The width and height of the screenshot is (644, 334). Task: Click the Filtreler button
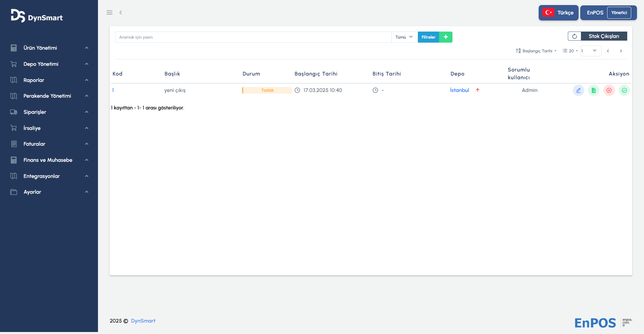coord(428,37)
